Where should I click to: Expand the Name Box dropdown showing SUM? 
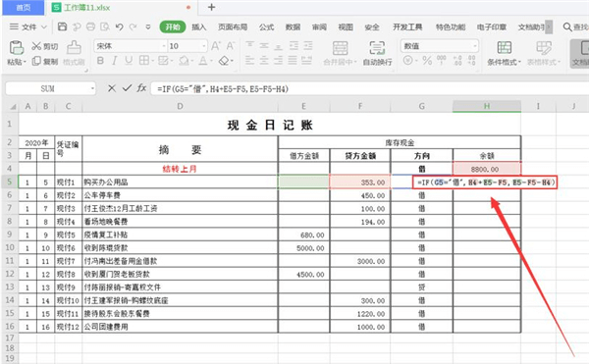coord(92,88)
